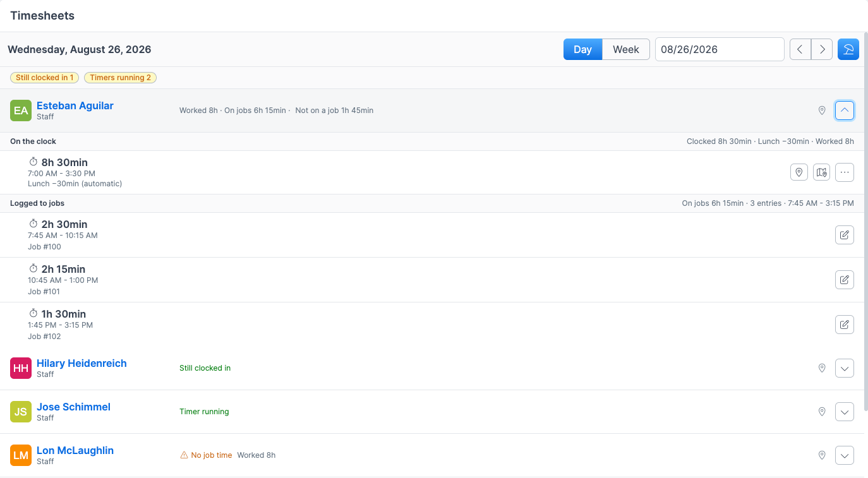The image size is (868, 478).
Task: Edit the Job #100 time entry
Action: click(845, 235)
